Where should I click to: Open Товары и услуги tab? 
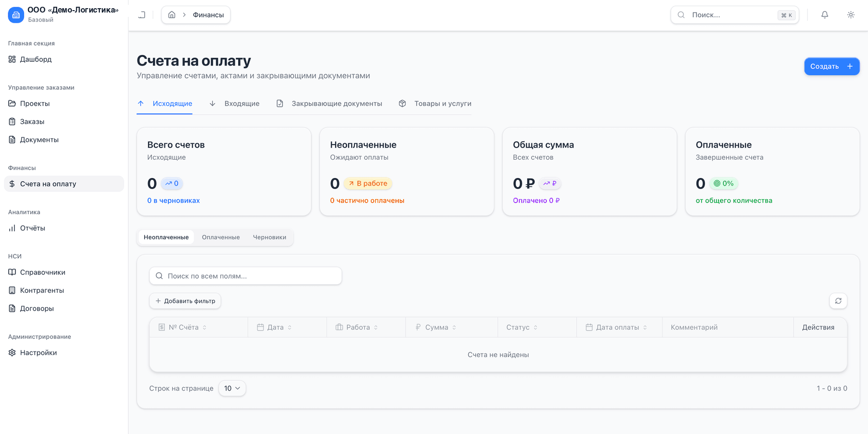coord(435,104)
